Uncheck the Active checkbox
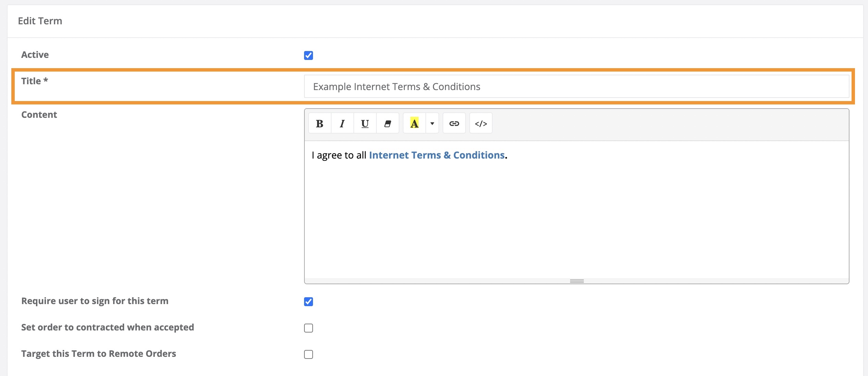Screen dimensions: 868x376 click(309, 55)
